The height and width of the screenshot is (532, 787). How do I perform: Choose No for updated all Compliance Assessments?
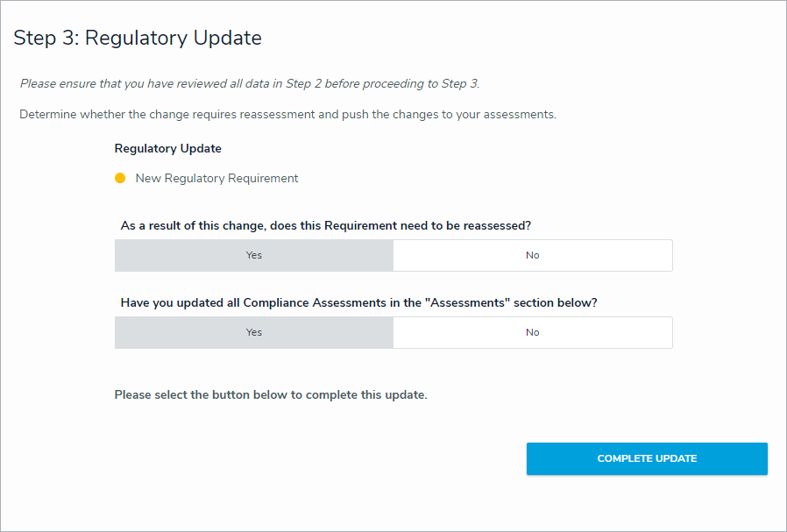coord(532,333)
